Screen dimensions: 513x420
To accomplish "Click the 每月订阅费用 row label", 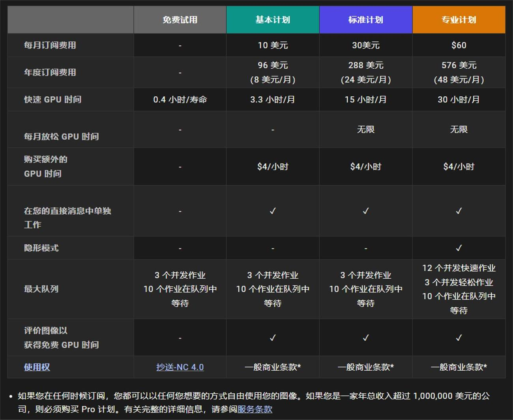I will 50,45.
